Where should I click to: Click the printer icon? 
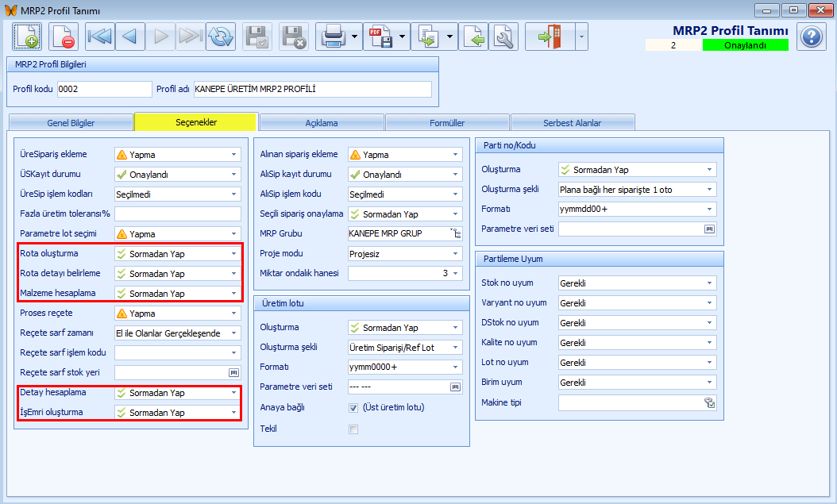point(333,37)
